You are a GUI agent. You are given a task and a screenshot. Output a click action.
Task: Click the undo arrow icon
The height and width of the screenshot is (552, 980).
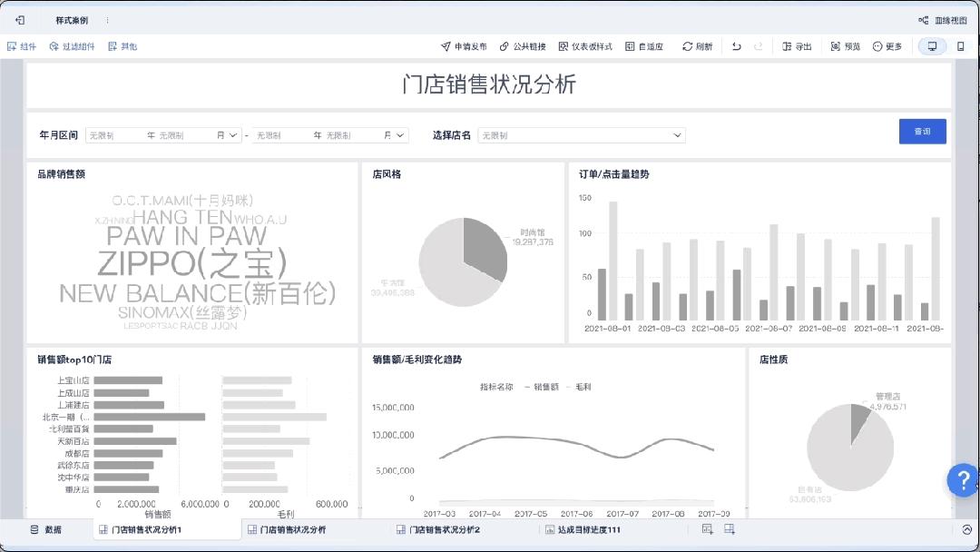coord(737,45)
